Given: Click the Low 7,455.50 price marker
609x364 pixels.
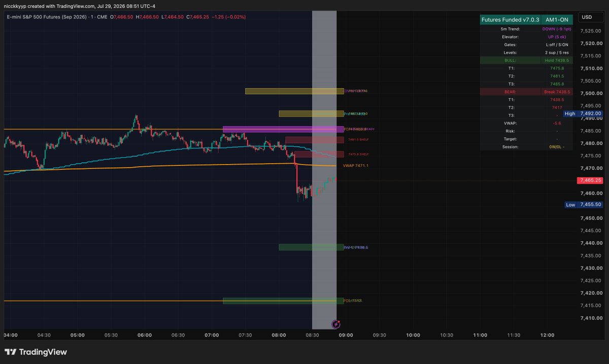Looking at the screenshot, I should click(583, 205).
